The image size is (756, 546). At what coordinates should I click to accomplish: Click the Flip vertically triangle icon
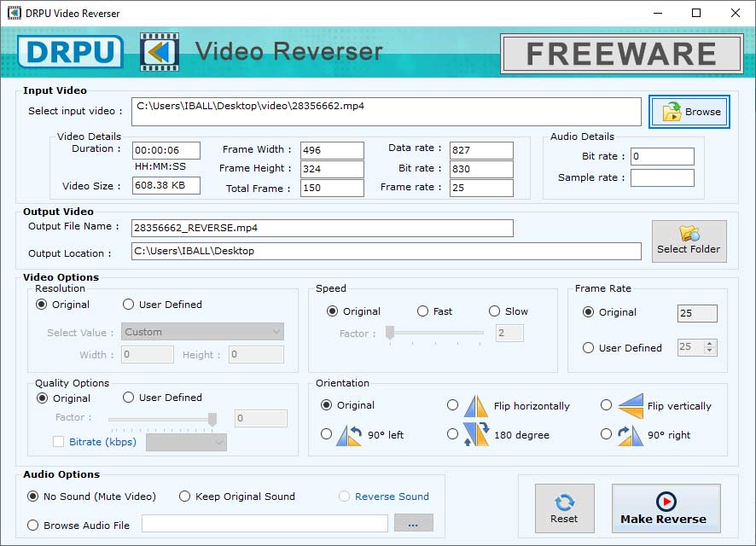pos(631,406)
